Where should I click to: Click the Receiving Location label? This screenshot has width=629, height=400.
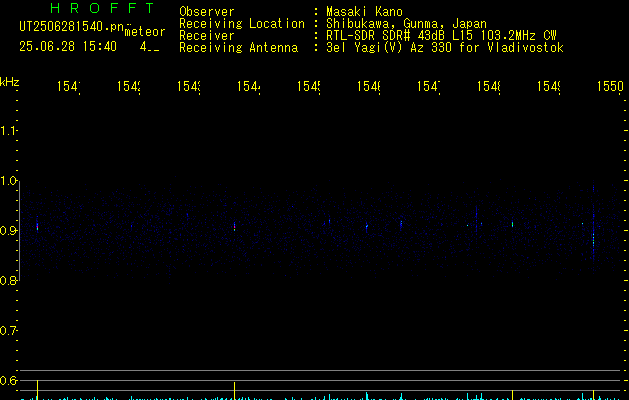pos(242,23)
